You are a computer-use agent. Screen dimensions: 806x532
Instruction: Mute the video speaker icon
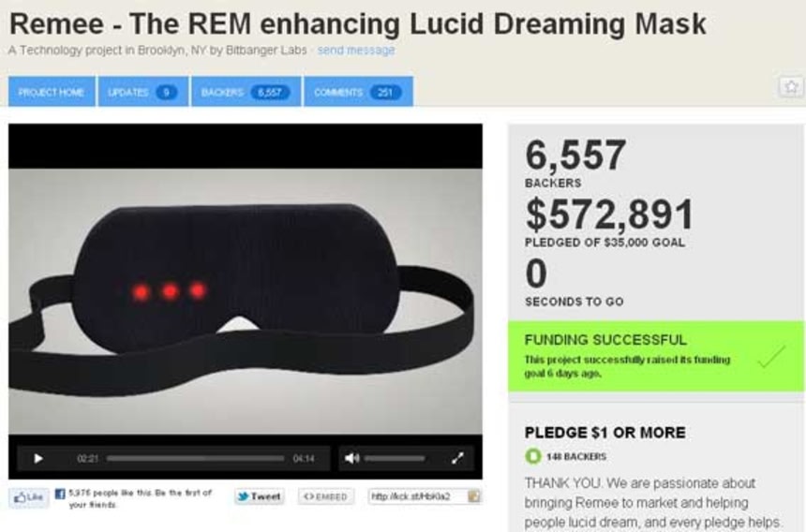point(352,458)
